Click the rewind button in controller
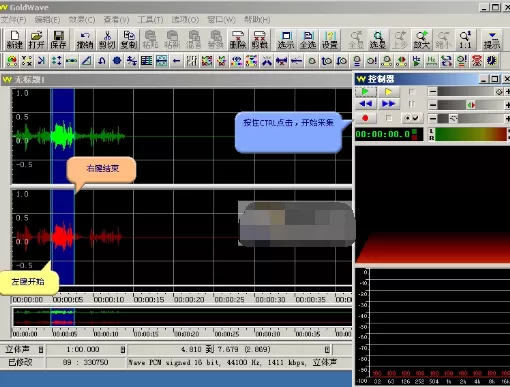This screenshot has height=387, width=510. click(x=365, y=104)
